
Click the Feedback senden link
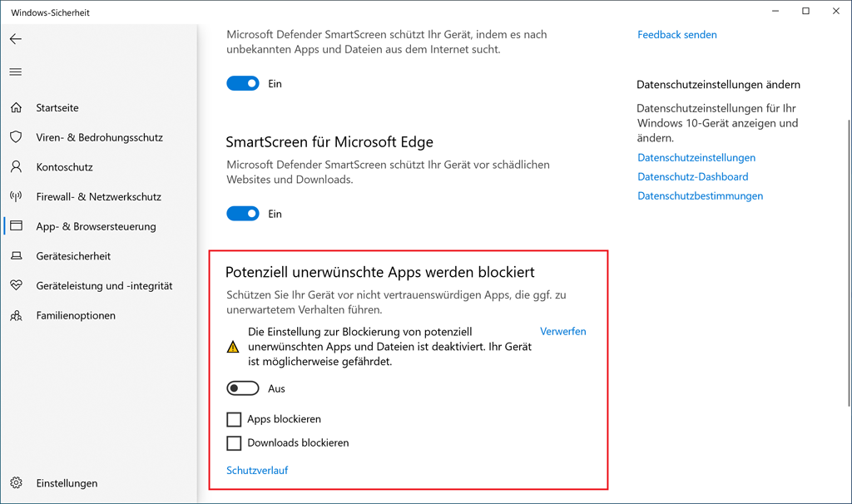pyautogui.click(x=677, y=35)
